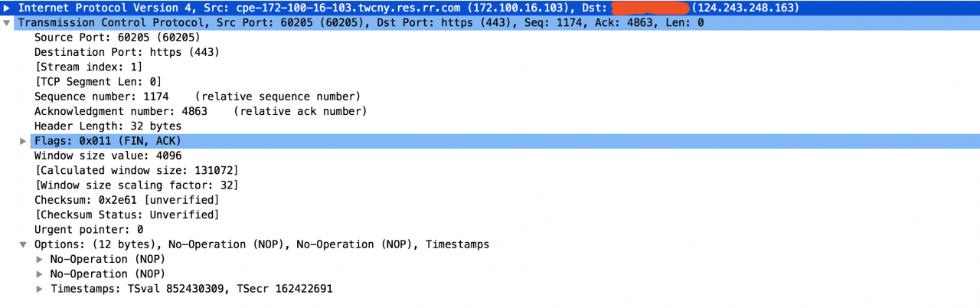980x308 pixels.
Task: Expand the first No-Operation (NOP) option
Action: point(40,260)
